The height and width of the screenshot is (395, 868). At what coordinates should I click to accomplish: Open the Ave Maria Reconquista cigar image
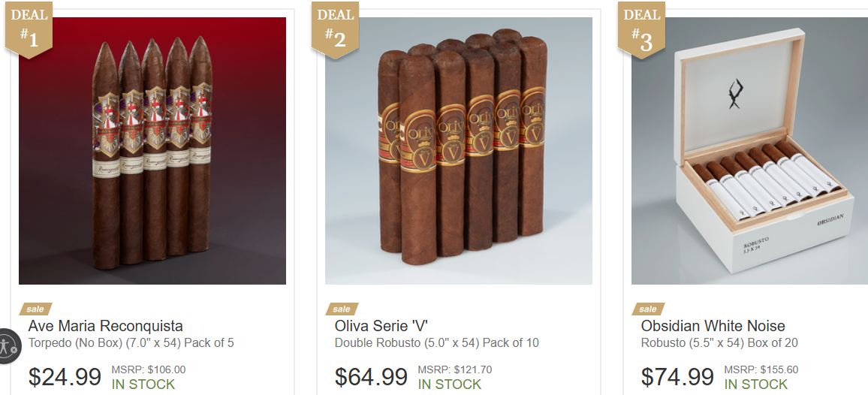(152, 151)
